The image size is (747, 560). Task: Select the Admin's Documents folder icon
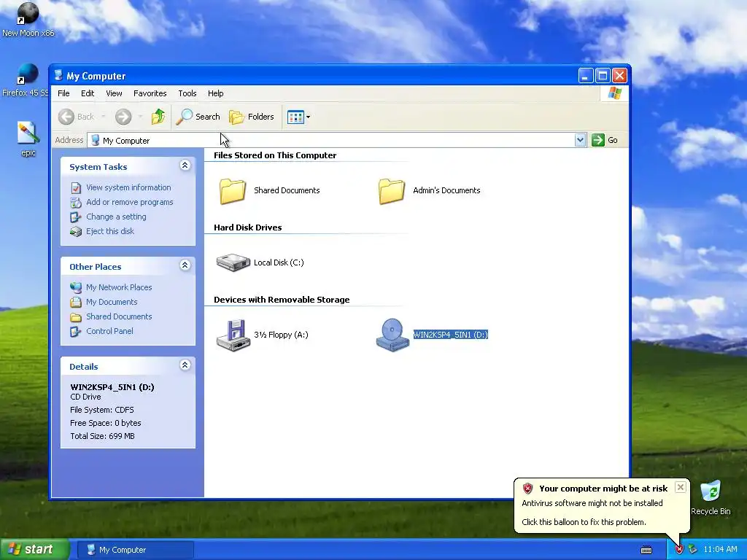click(392, 191)
